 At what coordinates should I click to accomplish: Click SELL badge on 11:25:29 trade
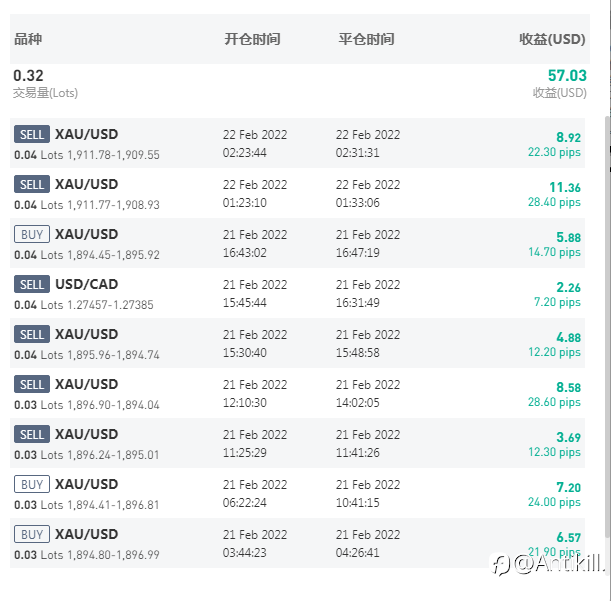click(32, 434)
